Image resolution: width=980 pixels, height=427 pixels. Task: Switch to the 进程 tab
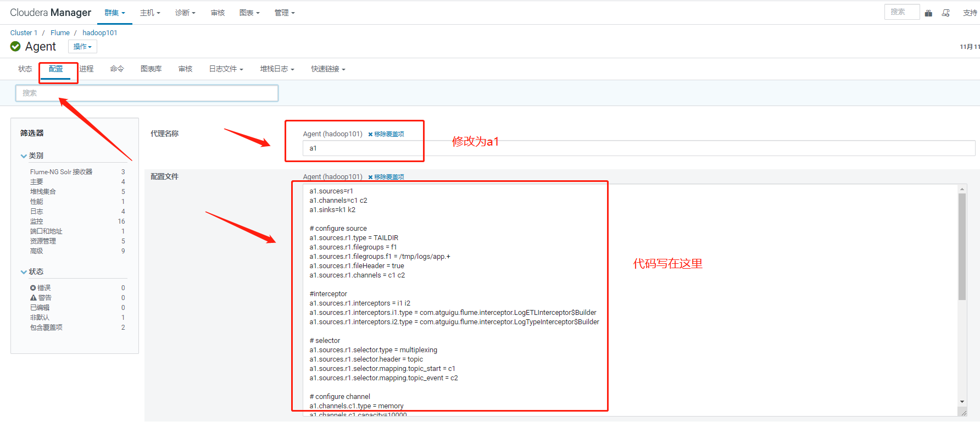tap(86, 69)
